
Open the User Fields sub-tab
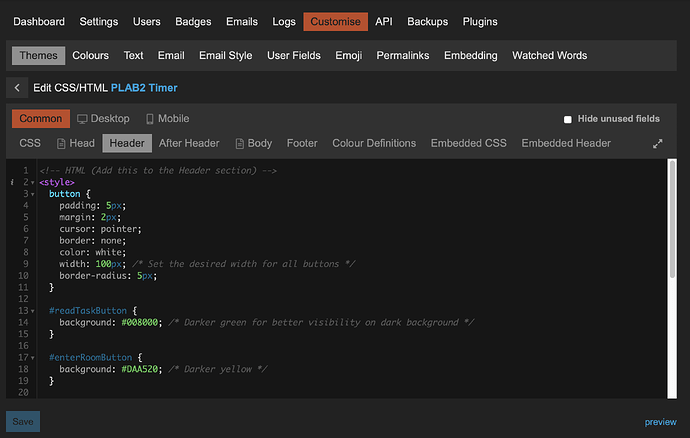coord(294,55)
